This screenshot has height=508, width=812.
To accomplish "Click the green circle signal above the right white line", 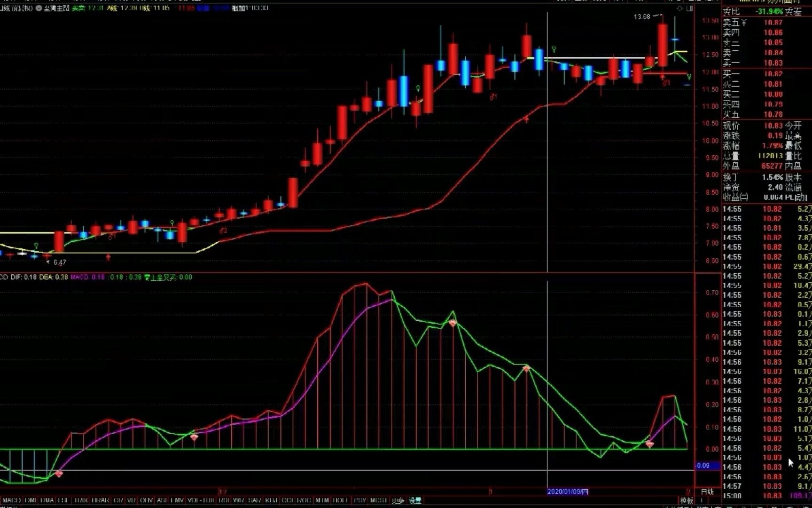I will point(554,49).
